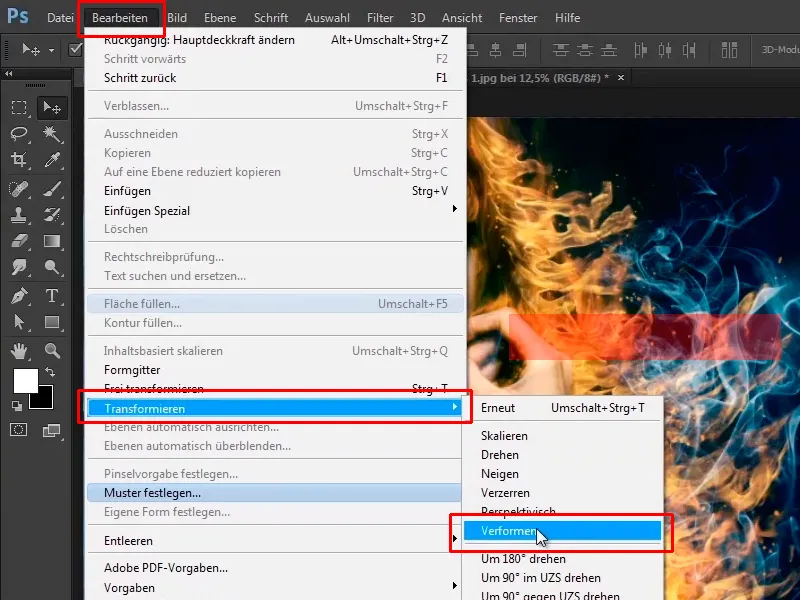Screen dimensions: 800x600
Task: Select the Path Selection tool
Action: (x=19, y=322)
